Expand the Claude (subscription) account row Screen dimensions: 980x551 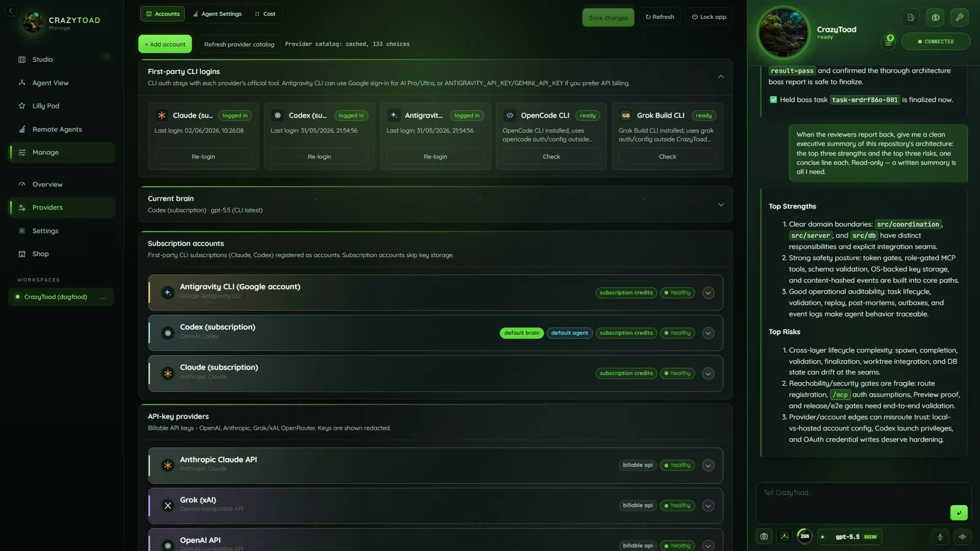pyautogui.click(x=708, y=373)
